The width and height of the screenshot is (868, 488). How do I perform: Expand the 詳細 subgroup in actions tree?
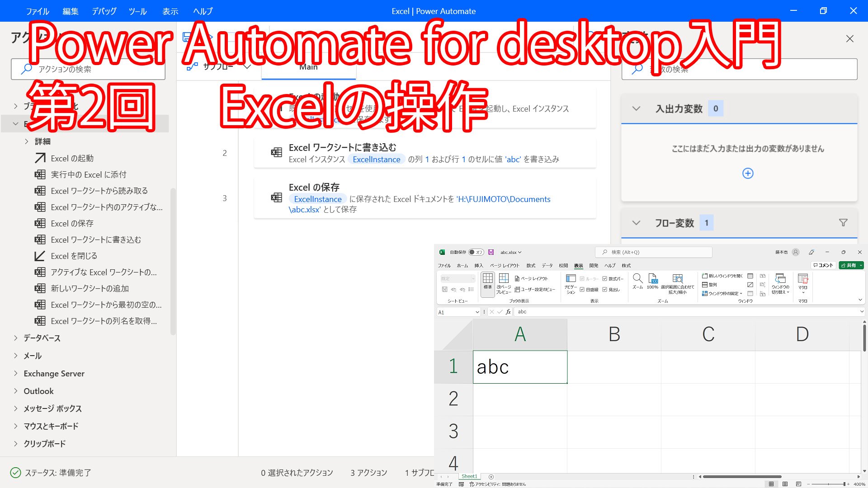(x=27, y=141)
